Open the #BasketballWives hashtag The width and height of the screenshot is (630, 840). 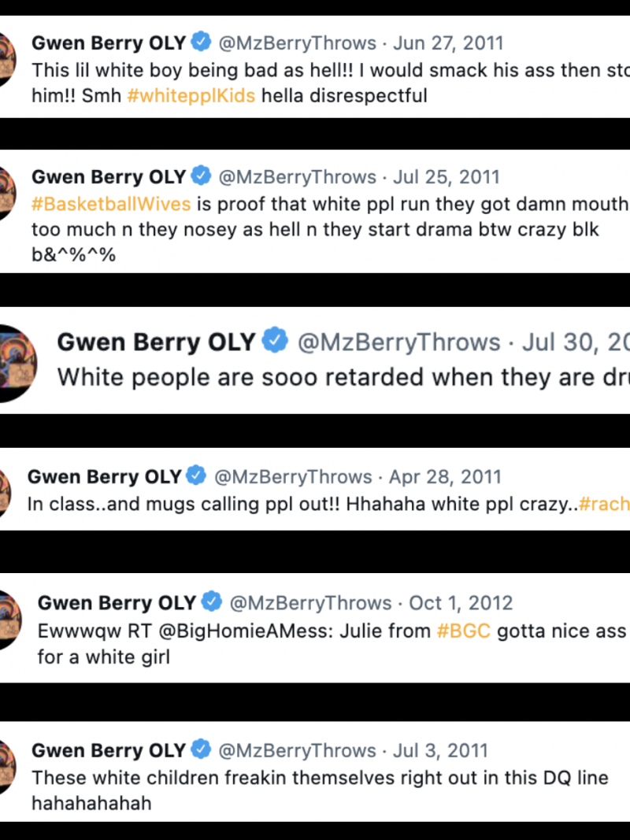(x=111, y=204)
